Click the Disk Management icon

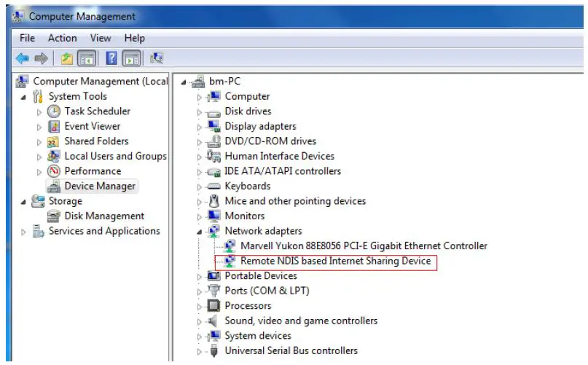[54, 216]
